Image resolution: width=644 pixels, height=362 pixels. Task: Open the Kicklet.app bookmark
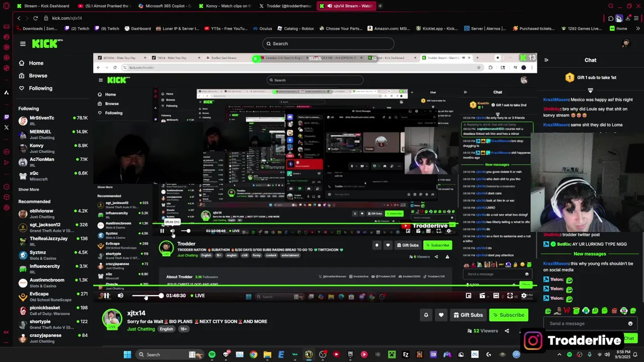[437, 29]
